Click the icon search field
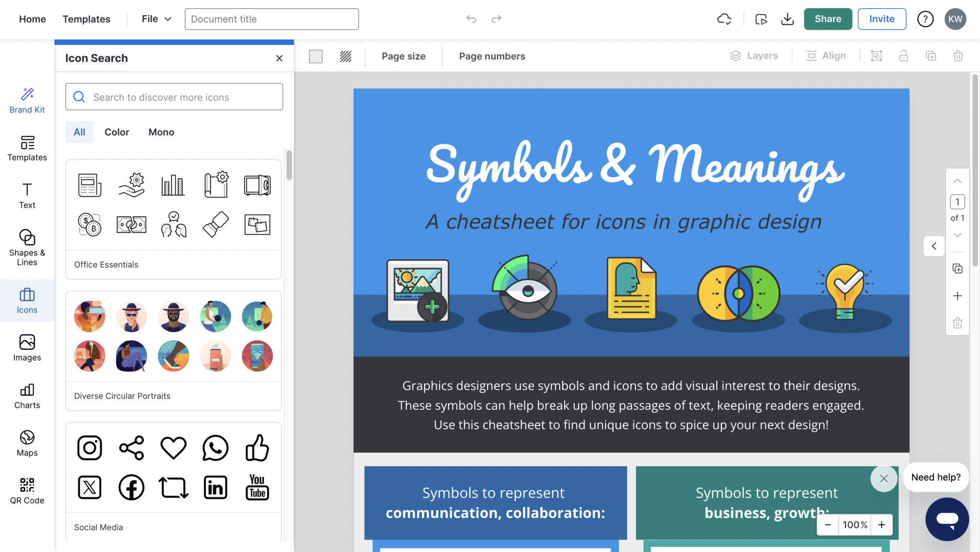This screenshot has width=980, height=552. click(174, 97)
